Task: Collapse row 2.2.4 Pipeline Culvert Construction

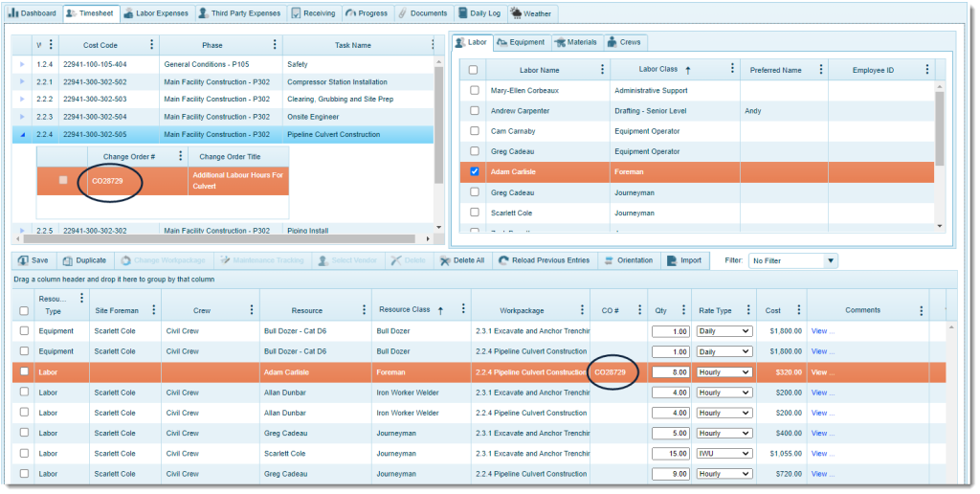Action: 23,134
